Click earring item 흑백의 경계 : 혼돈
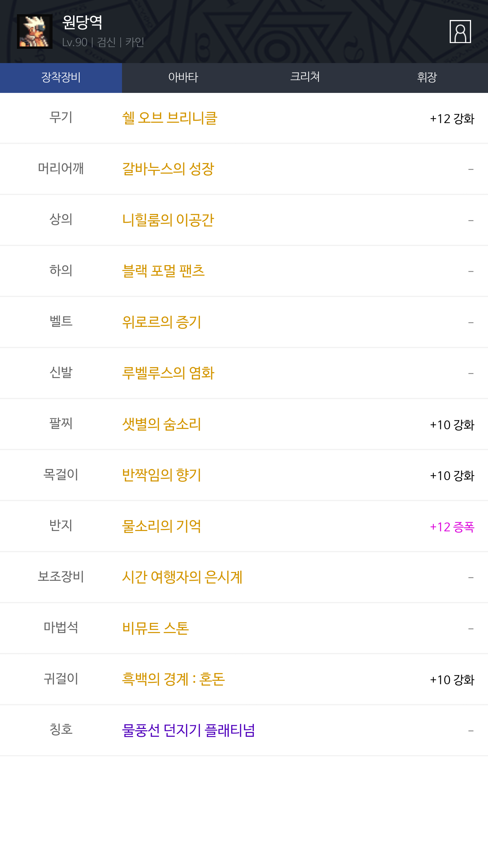This screenshot has height=868, width=488. 173,679
